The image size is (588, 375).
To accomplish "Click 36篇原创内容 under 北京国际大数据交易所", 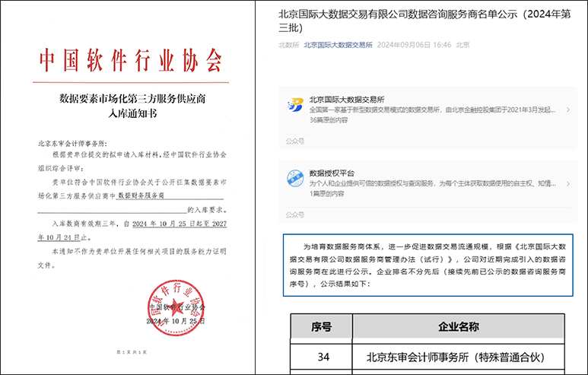I will click(x=329, y=120).
